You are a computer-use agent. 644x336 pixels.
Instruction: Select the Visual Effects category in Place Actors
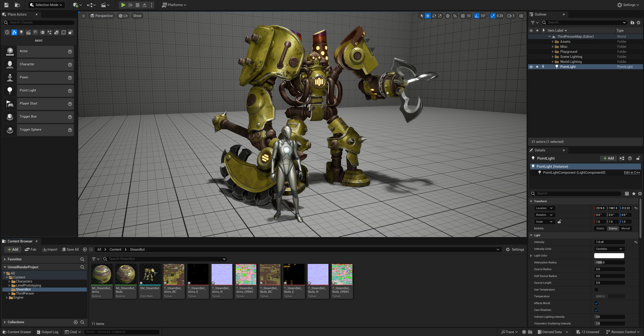49,33
